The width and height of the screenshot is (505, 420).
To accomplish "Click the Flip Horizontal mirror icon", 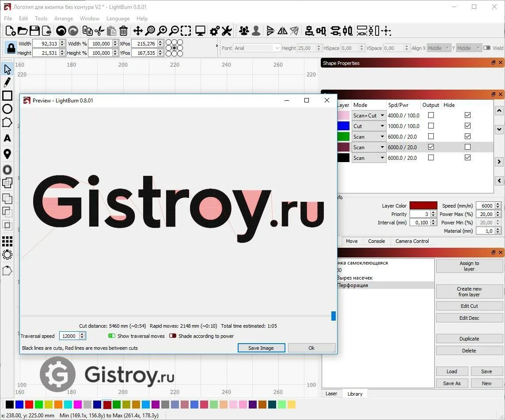I will [282, 31].
